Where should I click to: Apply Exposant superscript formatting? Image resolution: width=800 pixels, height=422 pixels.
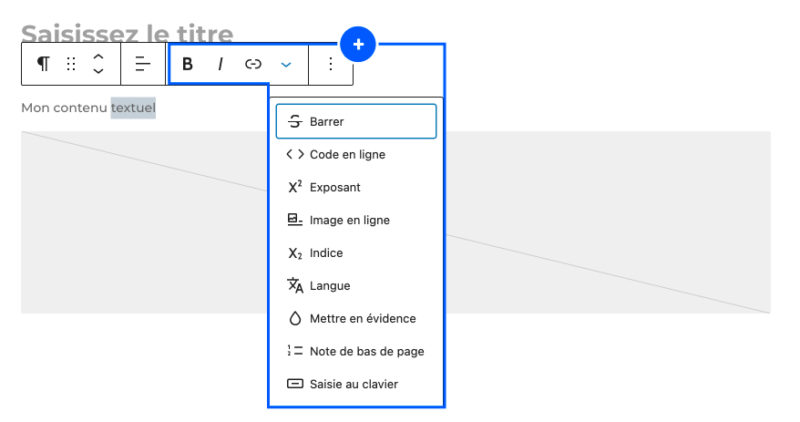tap(356, 187)
